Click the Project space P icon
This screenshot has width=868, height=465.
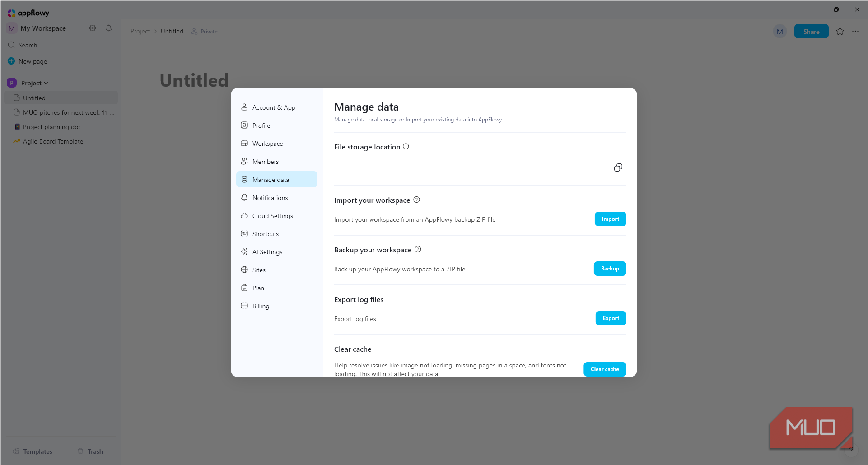point(12,83)
